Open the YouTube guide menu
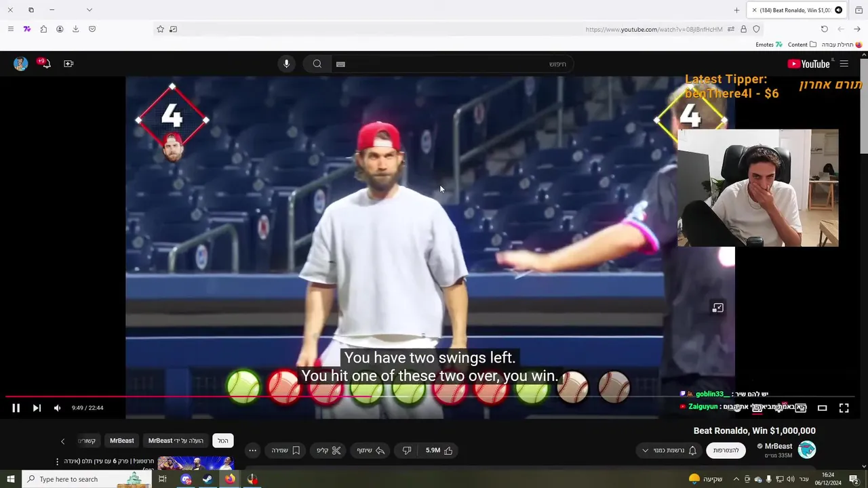868x488 pixels. [844, 64]
